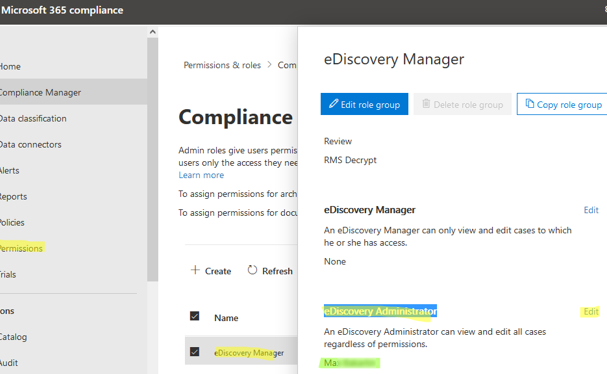Click the blurred administrator member name
Image resolution: width=607 pixels, height=374 pixels.
350,363
